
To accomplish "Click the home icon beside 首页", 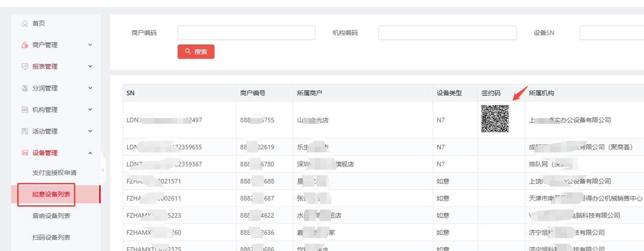I will [x=25, y=23].
